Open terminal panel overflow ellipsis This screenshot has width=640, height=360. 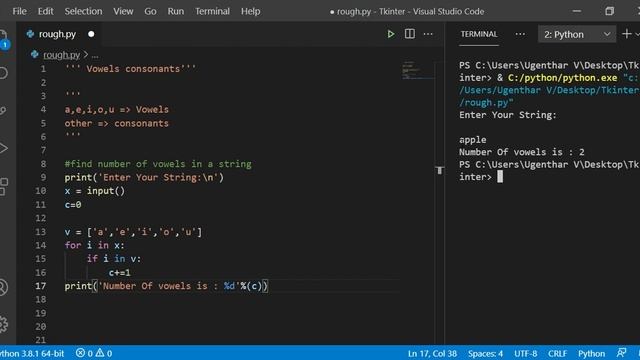pos(520,34)
